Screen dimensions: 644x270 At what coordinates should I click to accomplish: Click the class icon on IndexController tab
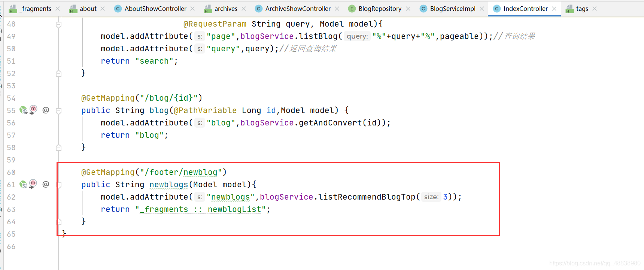(x=497, y=9)
